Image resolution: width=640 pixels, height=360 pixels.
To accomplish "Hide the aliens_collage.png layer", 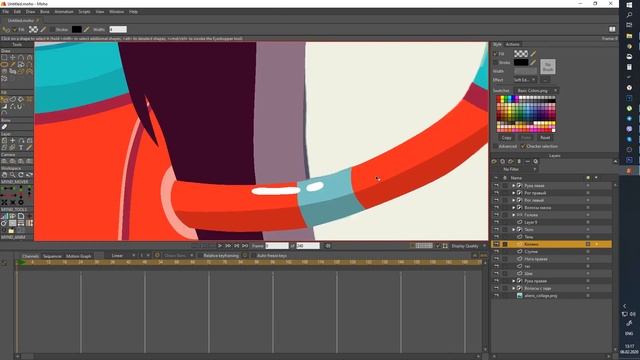I will 496,296.
